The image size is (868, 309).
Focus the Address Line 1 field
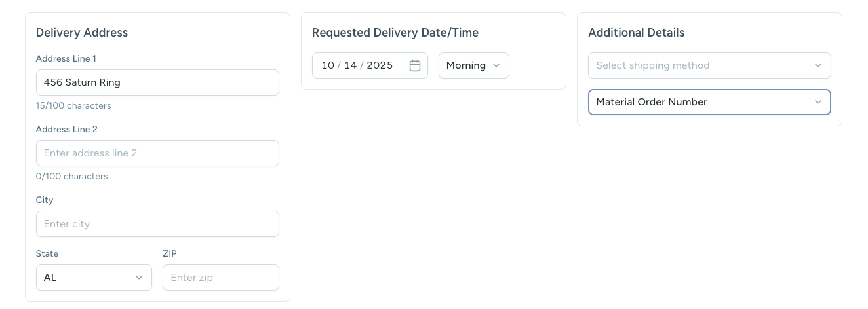pos(157,82)
